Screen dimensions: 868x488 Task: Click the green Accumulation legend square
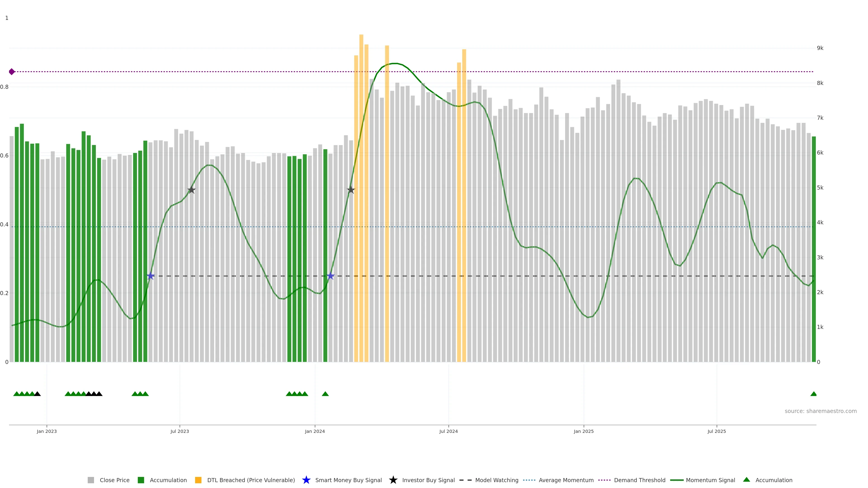[x=141, y=480]
